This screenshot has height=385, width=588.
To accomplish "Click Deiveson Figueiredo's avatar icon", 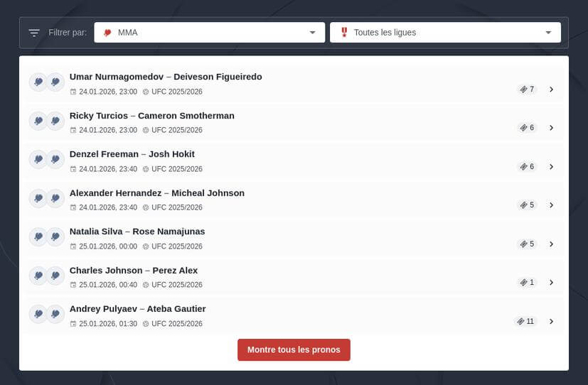I will tap(55, 82).
